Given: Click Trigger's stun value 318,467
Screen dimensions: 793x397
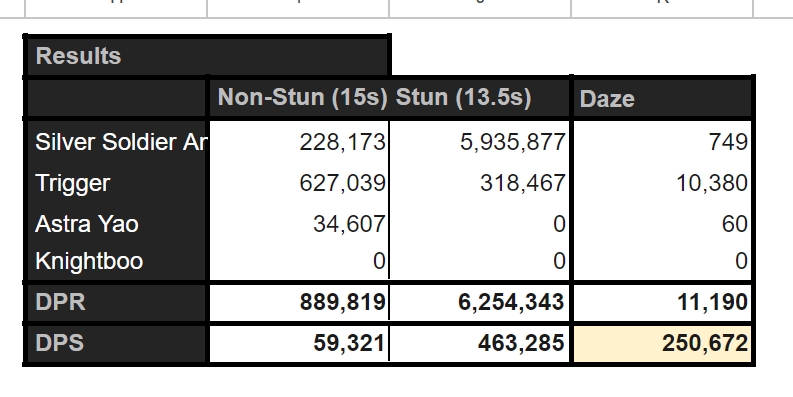Looking at the screenshot, I should pos(479,183).
